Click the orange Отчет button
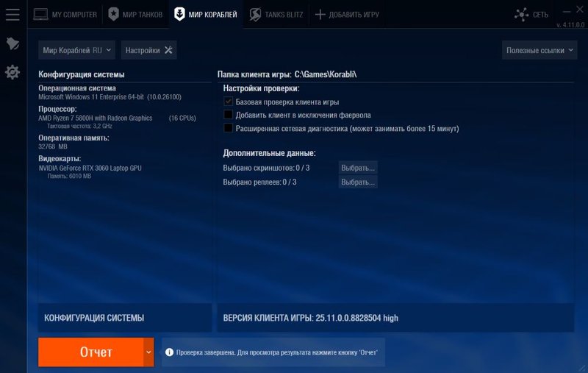The image size is (588, 373). click(96, 352)
